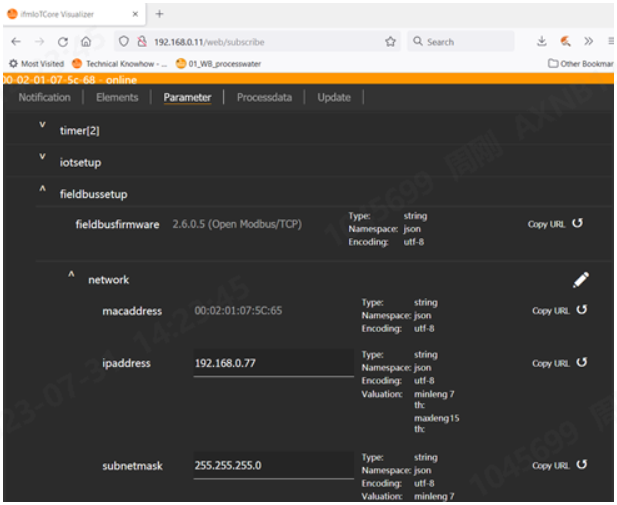
Task: Open the Most Visited bookmarks folder
Action: click(x=37, y=64)
